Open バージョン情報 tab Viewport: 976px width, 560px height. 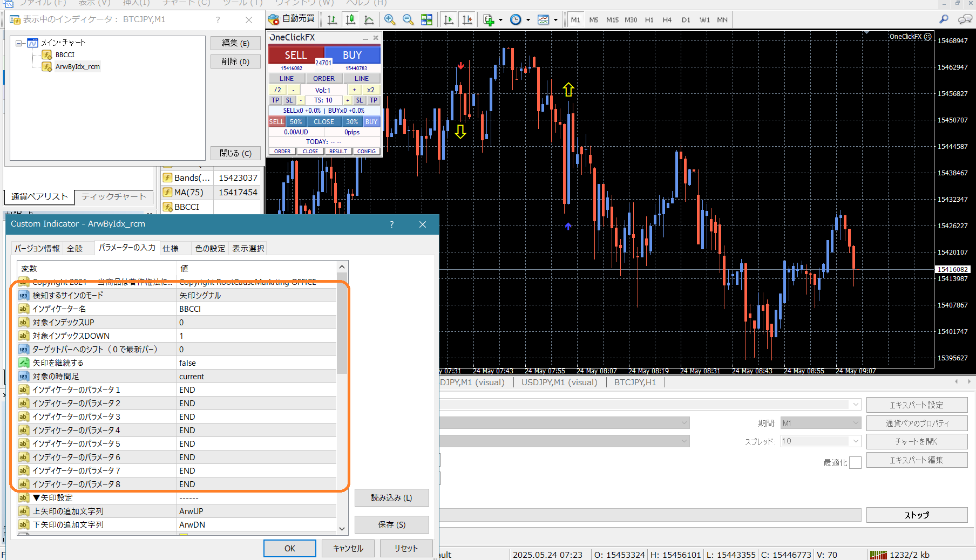tap(37, 248)
